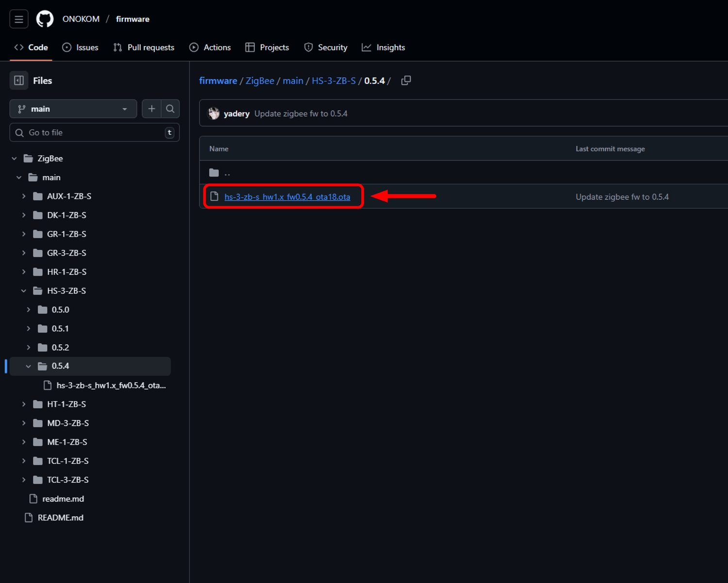Collapse the Files side panel icon

coord(19,81)
